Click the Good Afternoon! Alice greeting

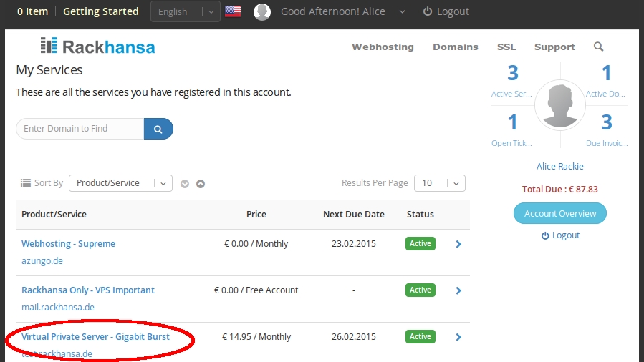332,11
